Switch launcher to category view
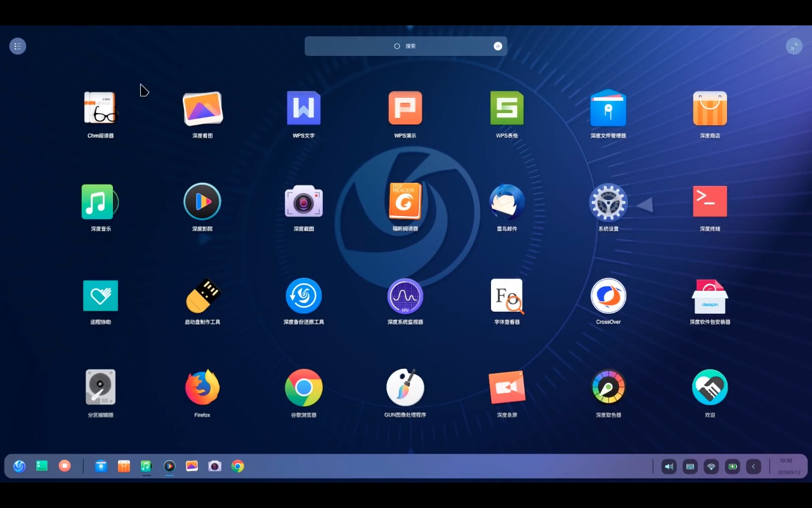 [x=18, y=46]
